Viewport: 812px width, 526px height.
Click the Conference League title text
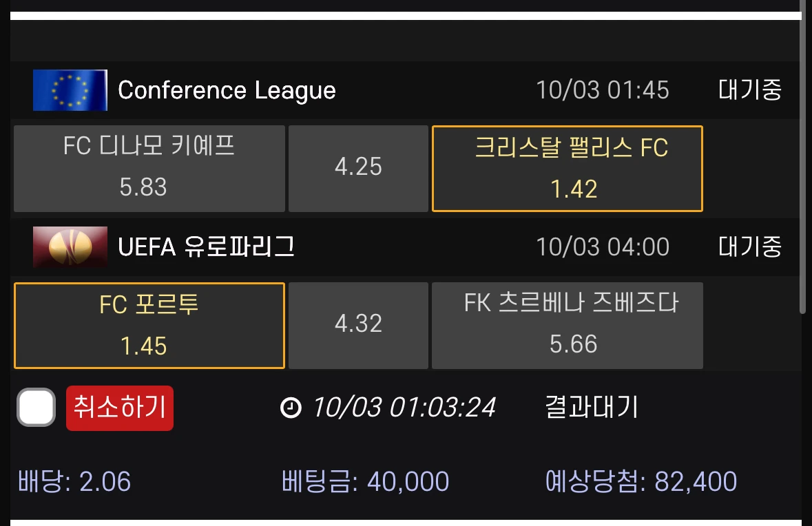point(227,90)
